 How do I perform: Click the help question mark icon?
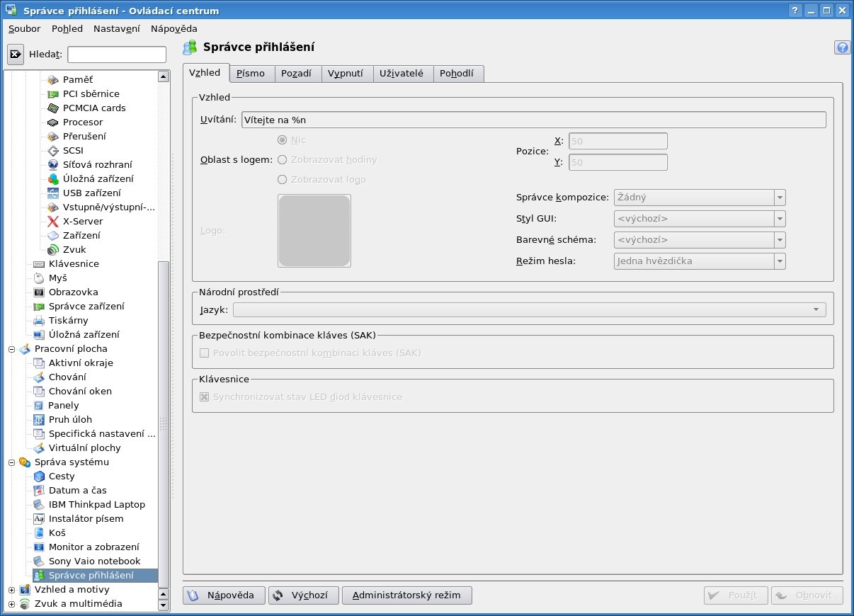pos(842,47)
